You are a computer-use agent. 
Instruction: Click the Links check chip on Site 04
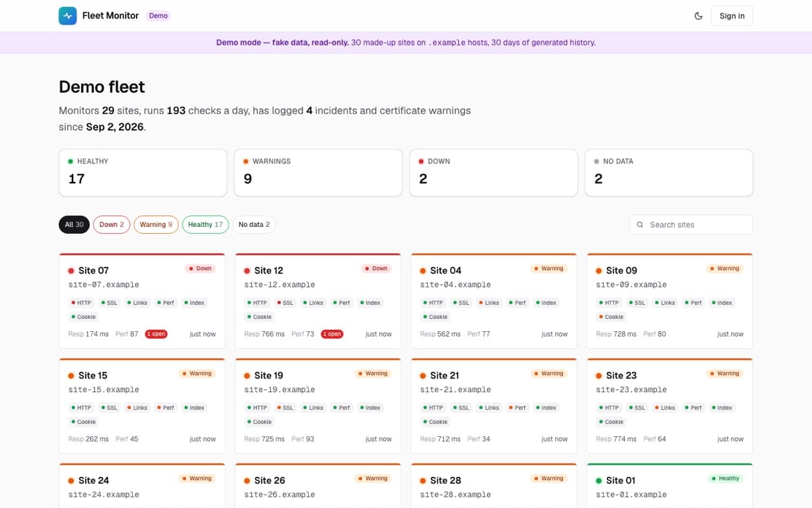pyautogui.click(x=489, y=303)
